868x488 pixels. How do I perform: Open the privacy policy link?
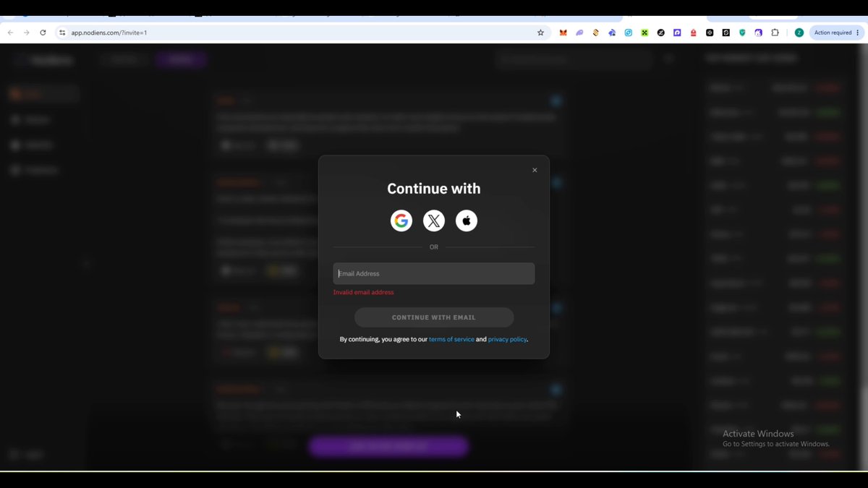(x=507, y=339)
